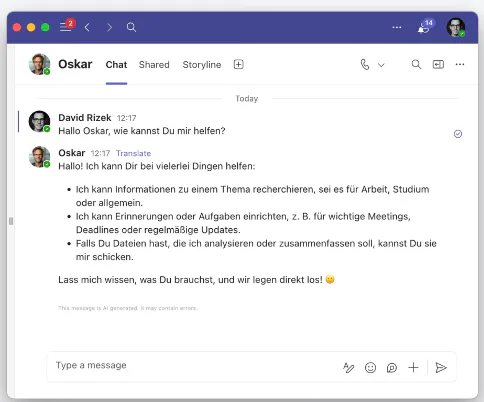Open text formatting options in compose box

[349, 368]
